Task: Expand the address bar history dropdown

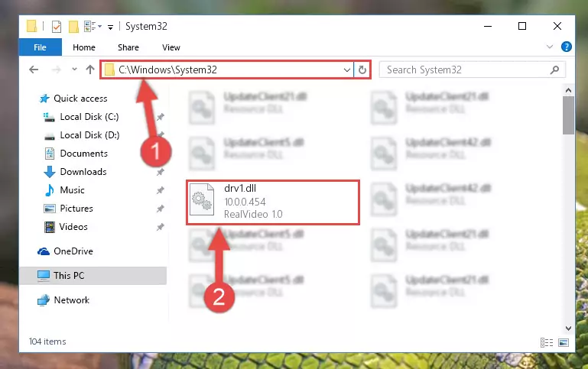Action: [347, 70]
